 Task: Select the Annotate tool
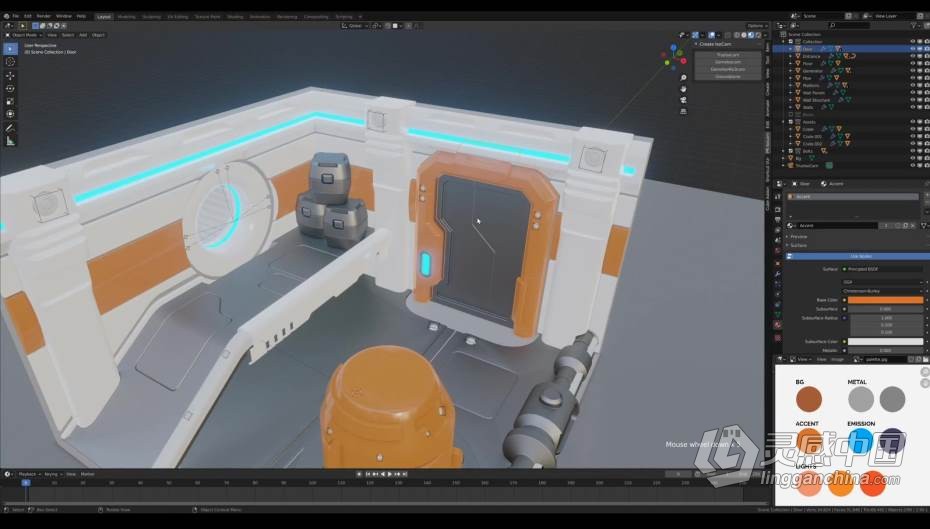(10, 128)
